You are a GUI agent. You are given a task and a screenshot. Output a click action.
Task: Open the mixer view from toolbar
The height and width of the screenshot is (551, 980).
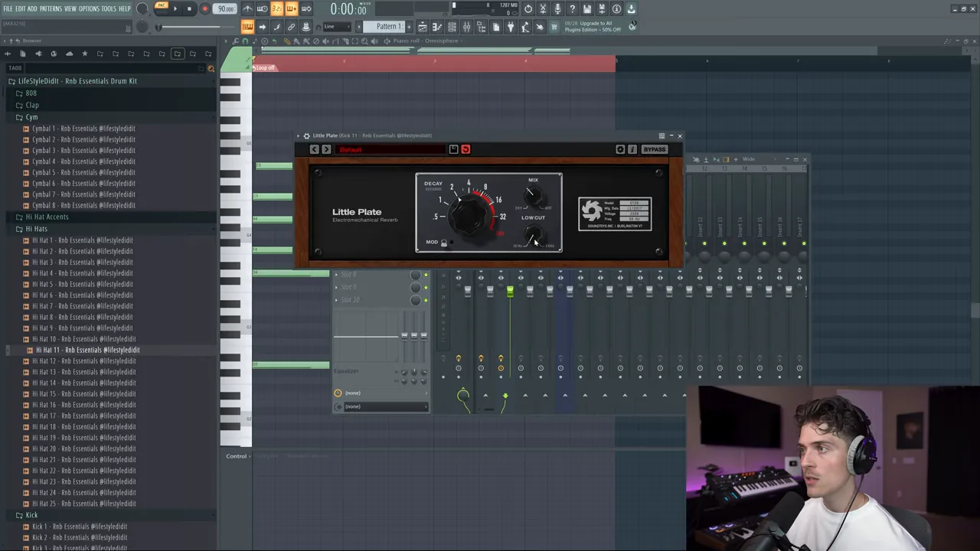tap(466, 28)
